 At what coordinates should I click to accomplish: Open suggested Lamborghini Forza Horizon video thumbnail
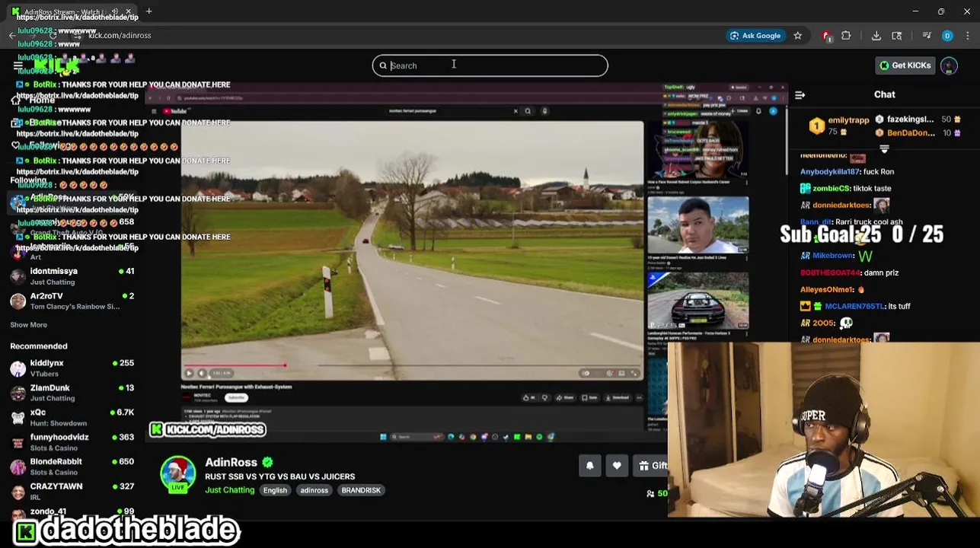click(x=697, y=301)
